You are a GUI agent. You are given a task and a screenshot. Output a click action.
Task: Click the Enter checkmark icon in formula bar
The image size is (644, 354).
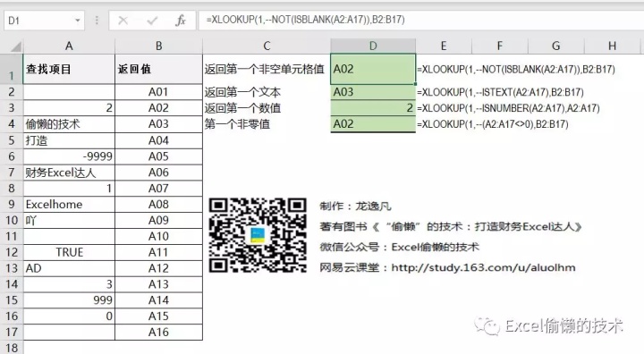click(x=152, y=21)
